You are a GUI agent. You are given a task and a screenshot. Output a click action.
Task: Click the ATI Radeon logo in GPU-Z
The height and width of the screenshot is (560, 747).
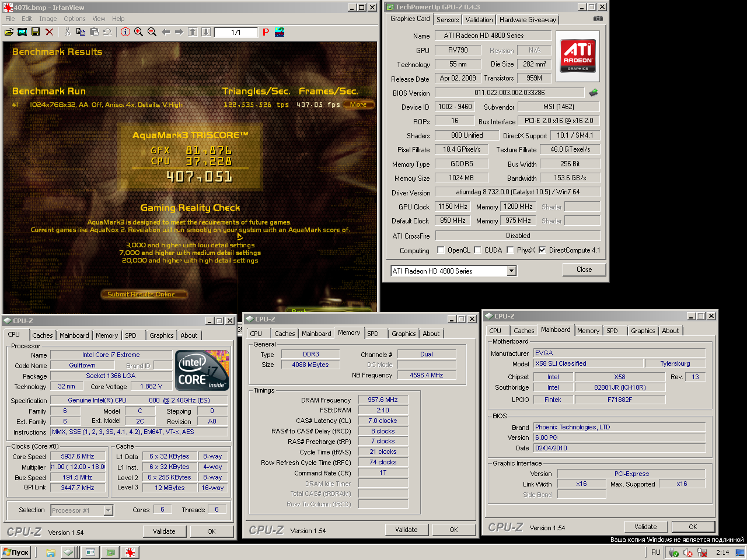[578, 55]
